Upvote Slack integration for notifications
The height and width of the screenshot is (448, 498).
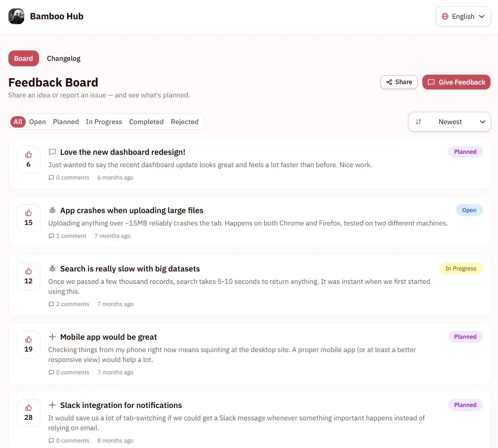[x=29, y=413]
